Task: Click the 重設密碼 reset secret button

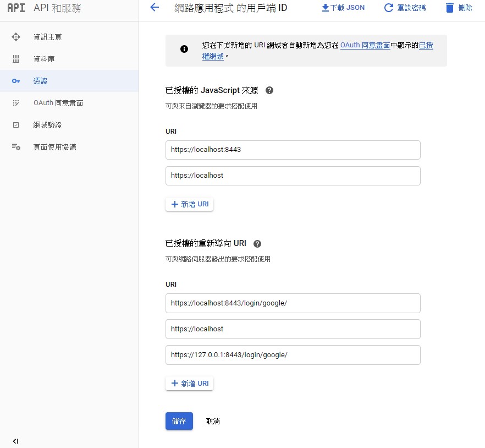Action: coord(404,8)
